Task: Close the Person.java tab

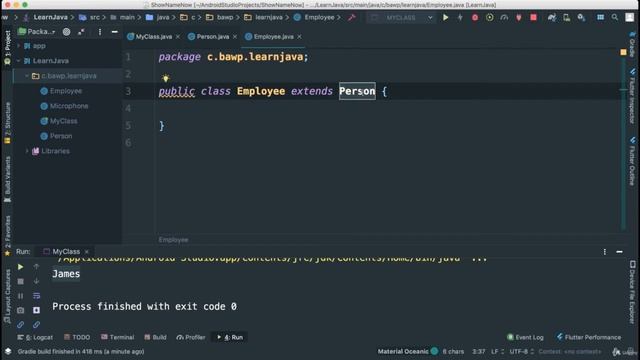Action: point(235,37)
